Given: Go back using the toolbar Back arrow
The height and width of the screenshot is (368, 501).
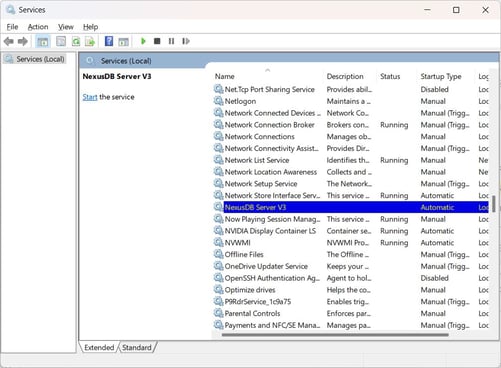Looking at the screenshot, I should coord(9,41).
